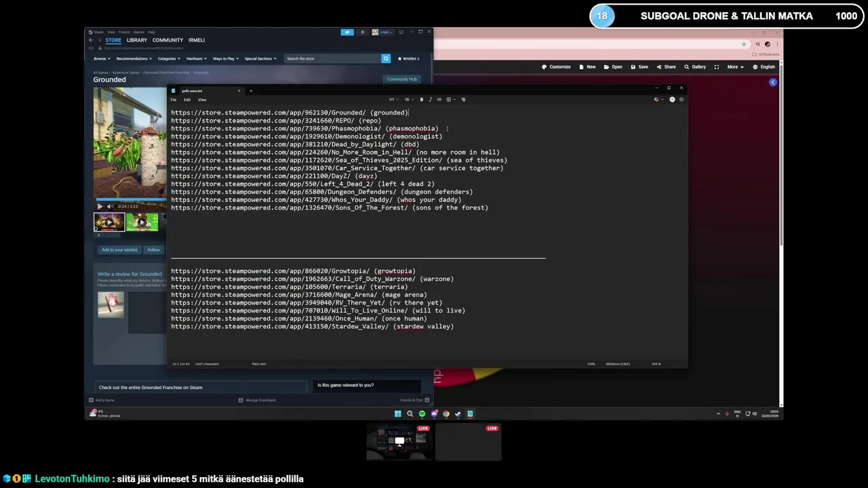Viewport: 868px width, 488px height.
Task: Select second Grounded trailer thumbnail
Action: click(x=142, y=222)
